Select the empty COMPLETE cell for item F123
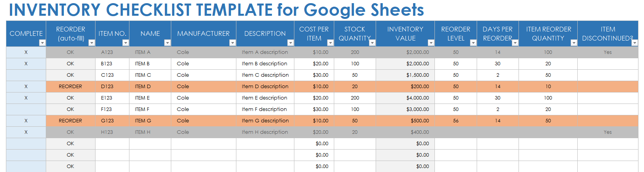 (x=26, y=109)
